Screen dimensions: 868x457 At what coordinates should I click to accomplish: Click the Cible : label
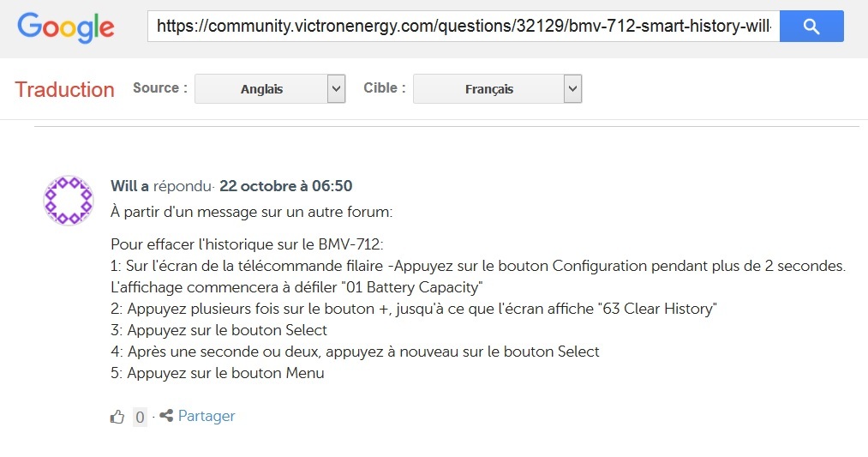tap(384, 87)
